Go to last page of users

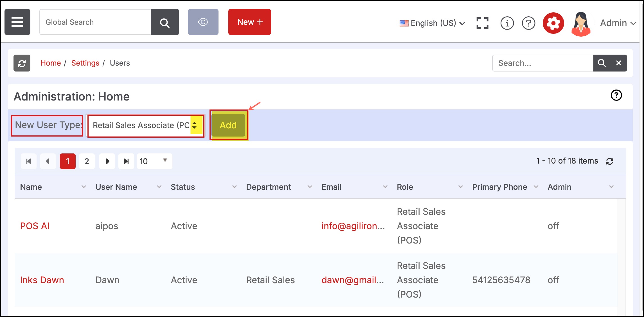(126, 161)
